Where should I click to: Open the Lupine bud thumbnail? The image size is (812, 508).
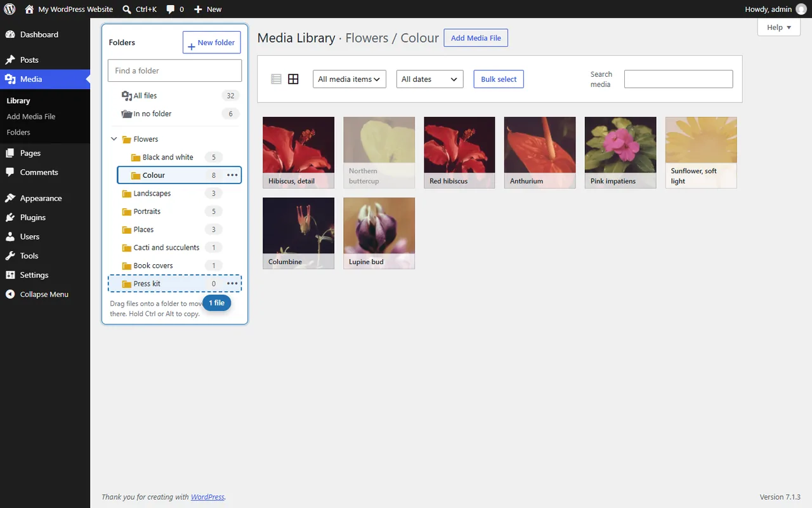tap(379, 233)
